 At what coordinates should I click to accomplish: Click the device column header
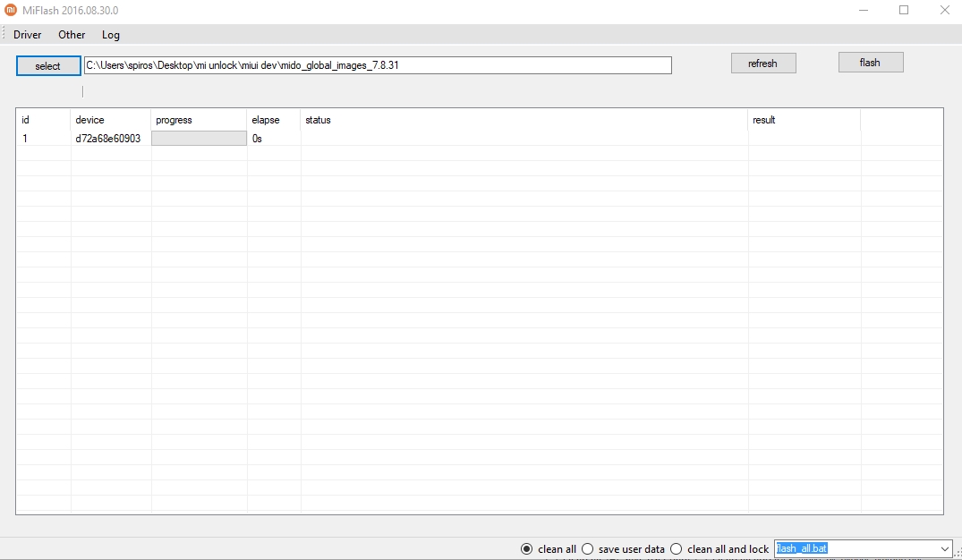111,120
